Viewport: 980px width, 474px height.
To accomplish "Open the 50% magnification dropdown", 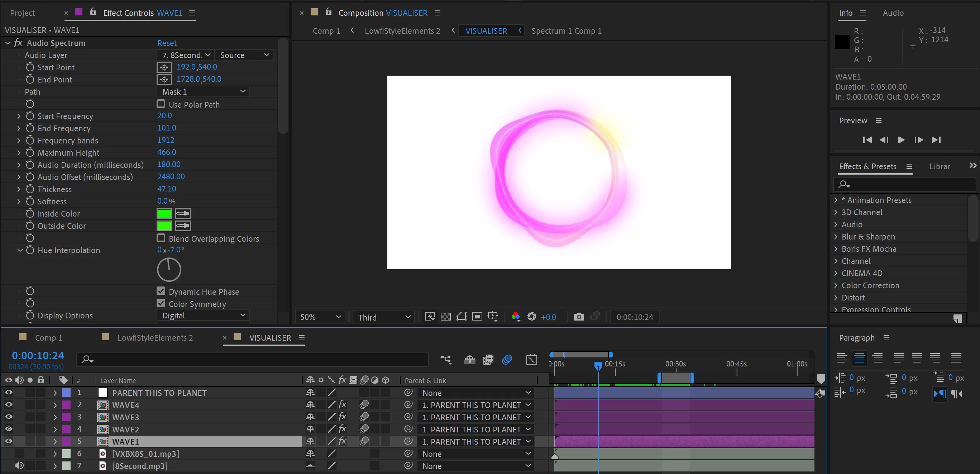I will coord(320,317).
